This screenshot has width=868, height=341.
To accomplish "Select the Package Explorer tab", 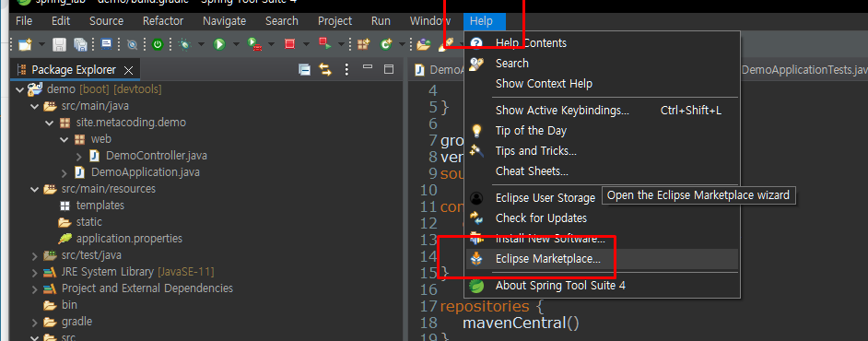I will point(75,70).
